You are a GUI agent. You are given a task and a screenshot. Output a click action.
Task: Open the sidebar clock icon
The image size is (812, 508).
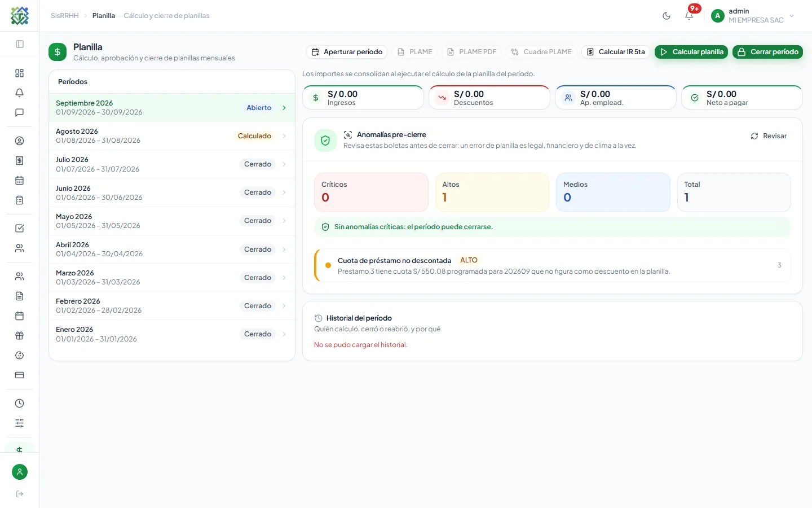tap(20, 404)
